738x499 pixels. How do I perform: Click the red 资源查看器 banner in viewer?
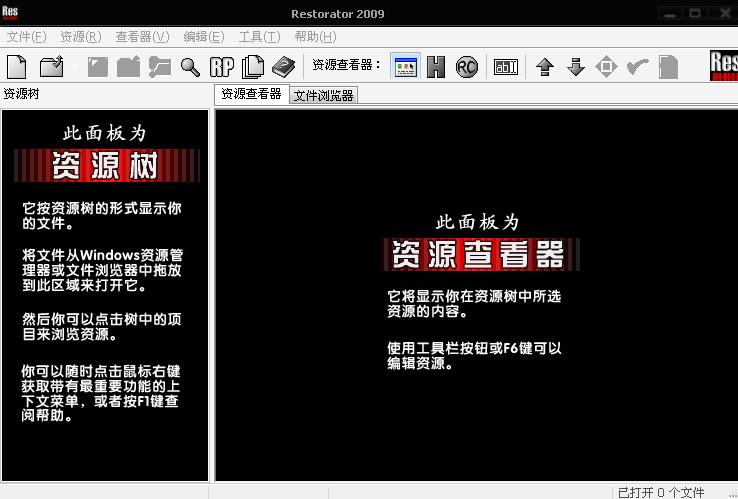click(x=481, y=254)
